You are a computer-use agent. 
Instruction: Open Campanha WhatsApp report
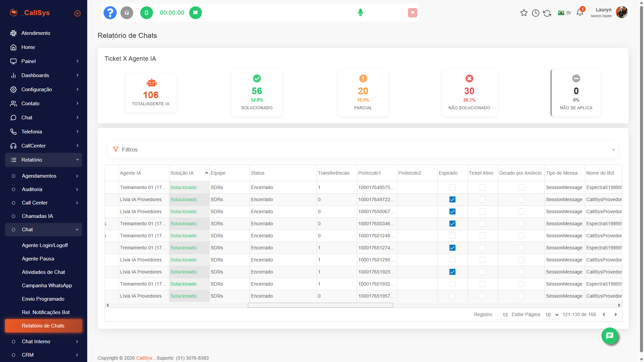click(47, 286)
